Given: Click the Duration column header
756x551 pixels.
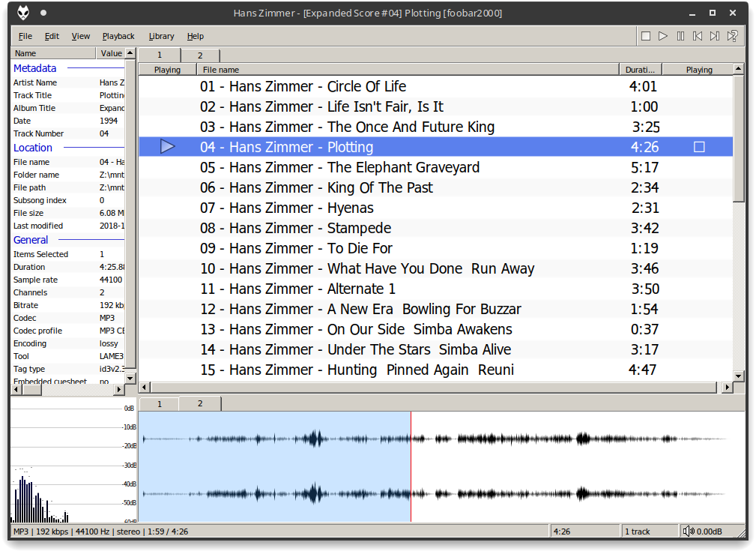Looking at the screenshot, I should point(641,70).
